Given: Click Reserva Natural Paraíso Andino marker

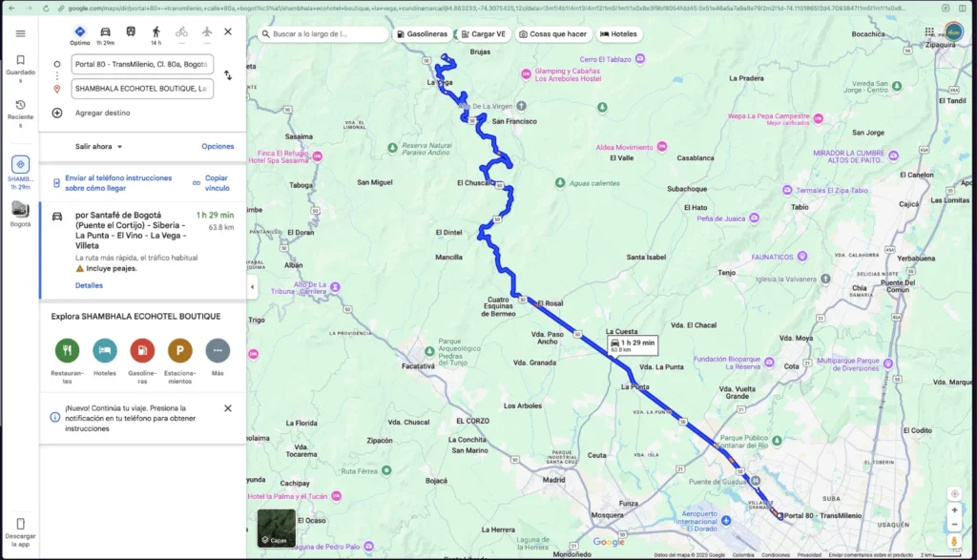Looking at the screenshot, I should pos(392,148).
